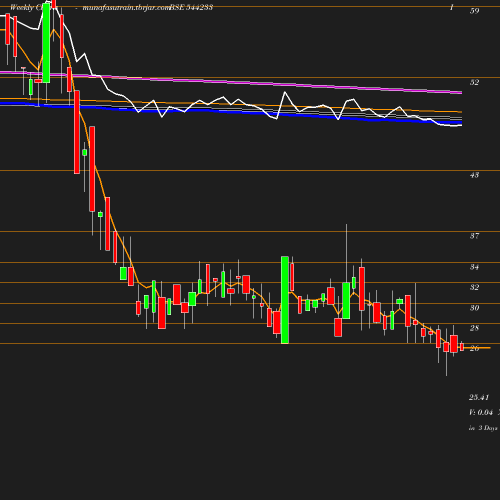The image size is (500, 500).
Task: Click the 59 price axis label
Action: point(474,11)
